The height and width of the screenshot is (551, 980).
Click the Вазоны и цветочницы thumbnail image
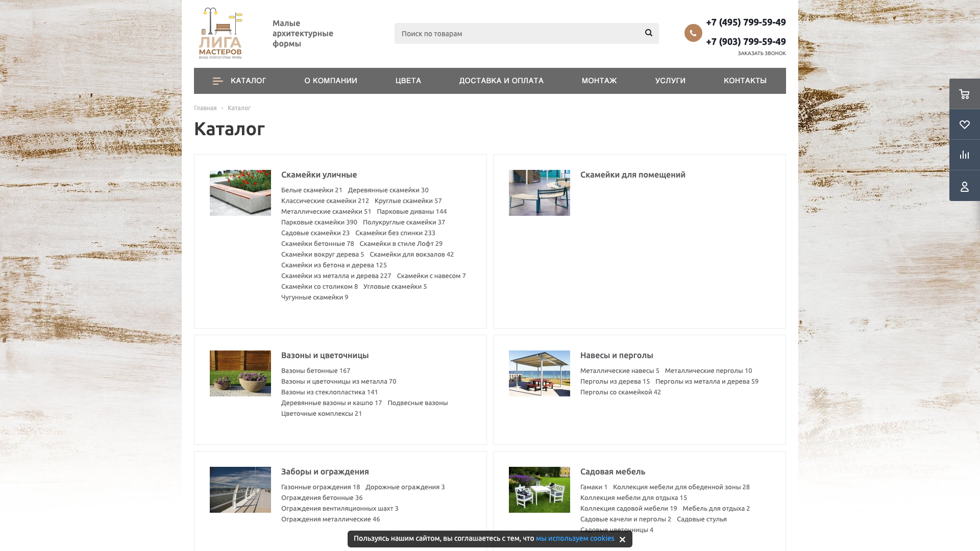240,373
